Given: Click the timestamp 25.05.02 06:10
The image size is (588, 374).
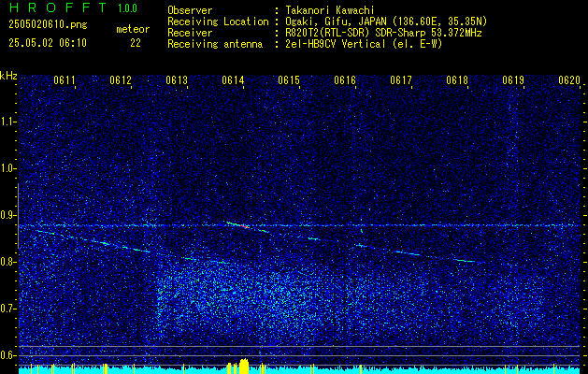Looking at the screenshot, I should click(x=48, y=43).
